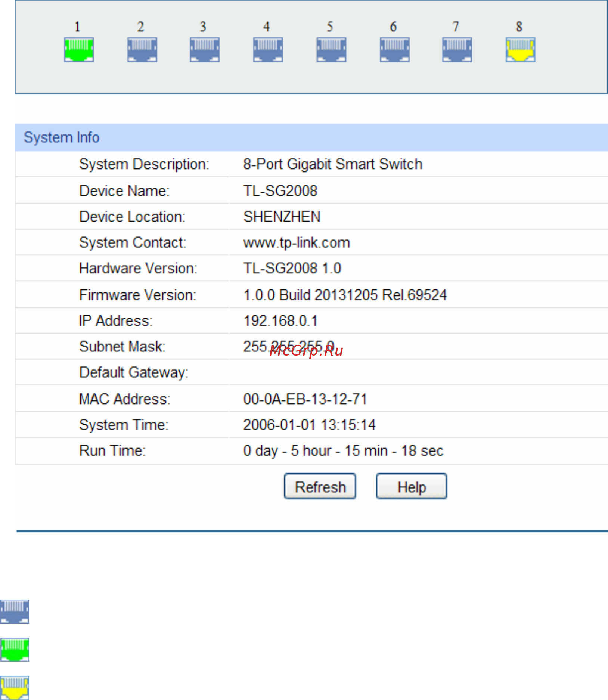This screenshot has width=608, height=700.
Task: Select the run time value
Action: pyautogui.click(x=343, y=451)
